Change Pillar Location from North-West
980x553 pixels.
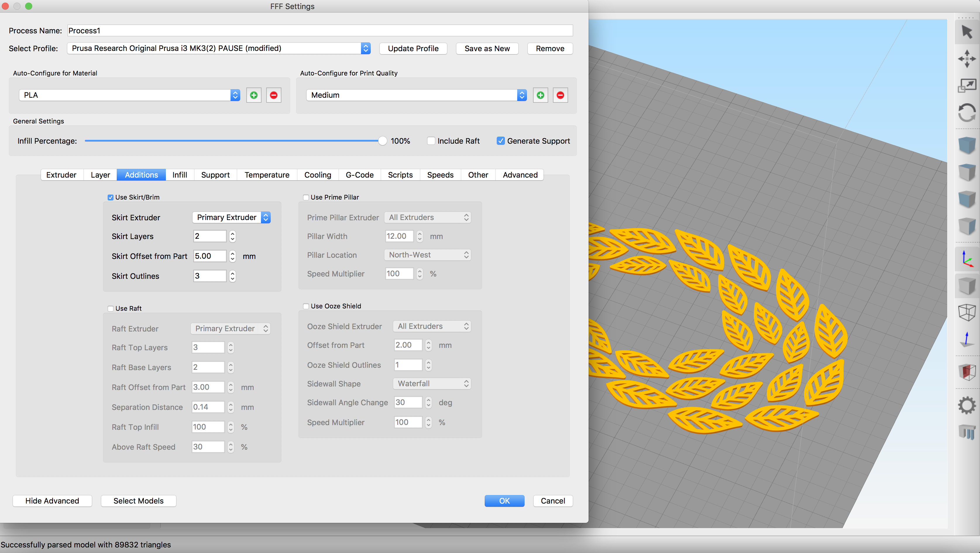point(427,255)
